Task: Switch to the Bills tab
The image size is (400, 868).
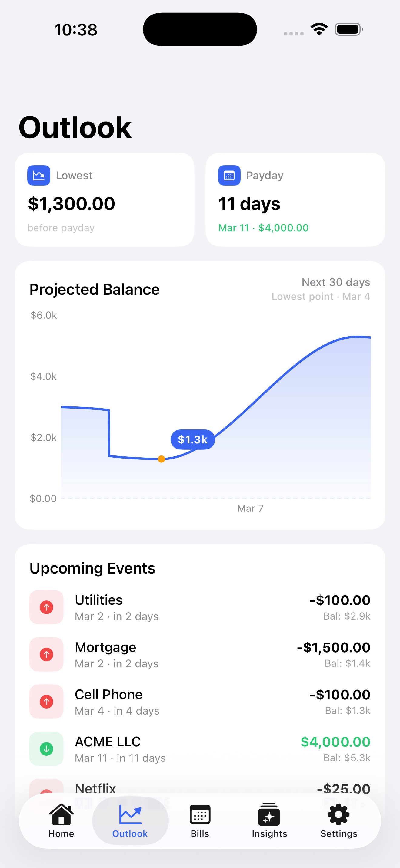Action: point(200,820)
